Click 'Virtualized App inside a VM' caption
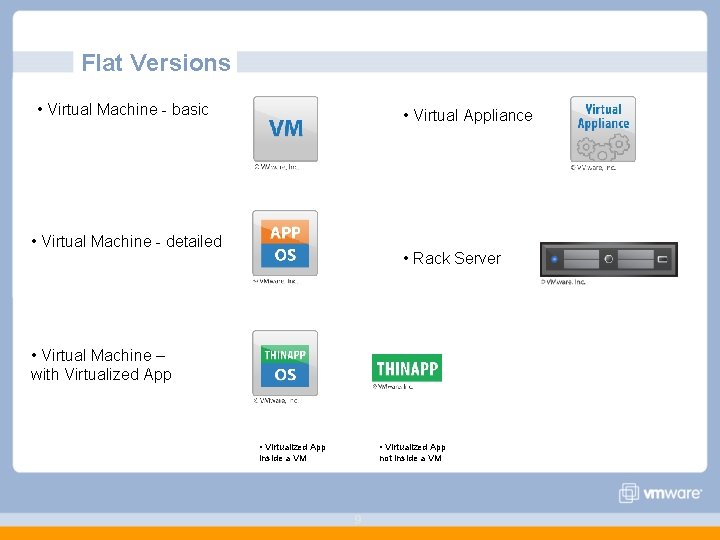 click(x=292, y=452)
